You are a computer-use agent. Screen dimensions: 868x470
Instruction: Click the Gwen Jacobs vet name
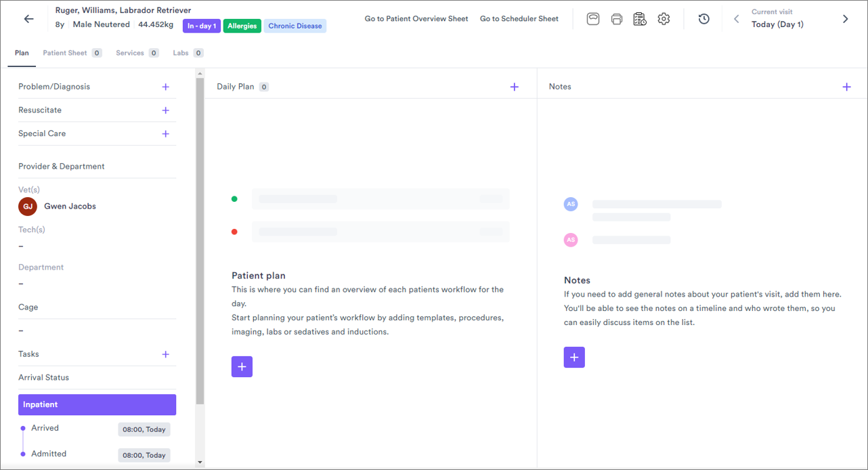point(70,207)
